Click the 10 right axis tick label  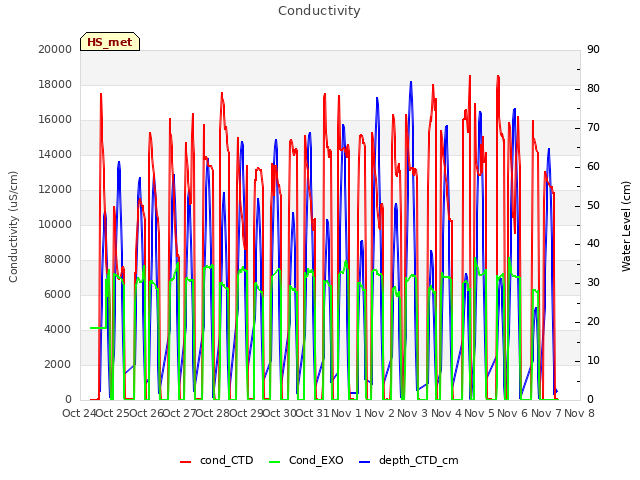click(x=593, y=361)
